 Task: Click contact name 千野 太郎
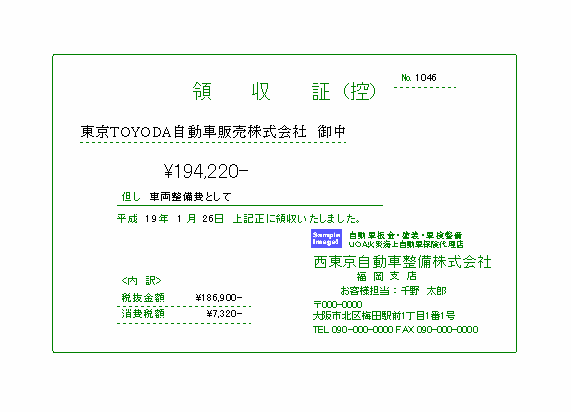424,291
